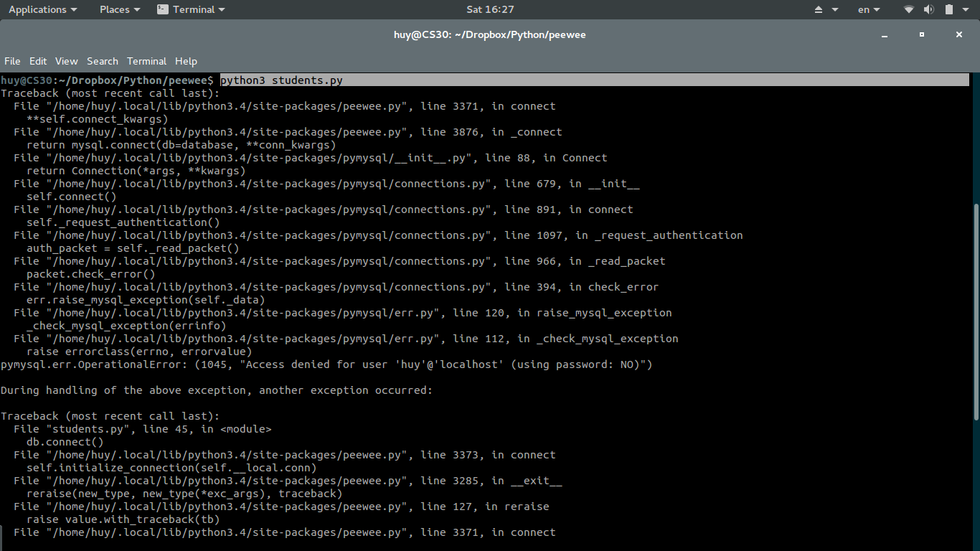Viewport: 980px width, 551px height.
Task: Click the battery status icon
Action: (949, 9)
